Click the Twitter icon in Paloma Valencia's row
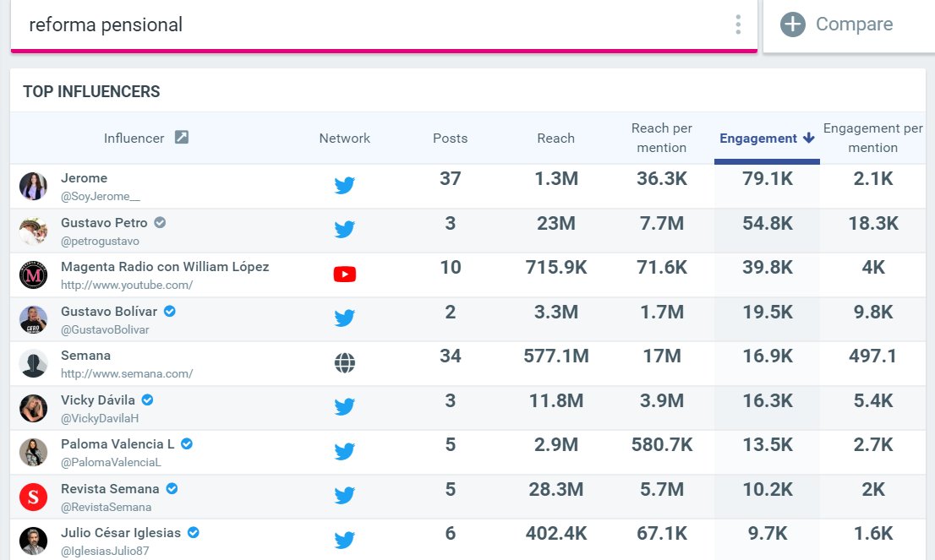 (345, 451)
